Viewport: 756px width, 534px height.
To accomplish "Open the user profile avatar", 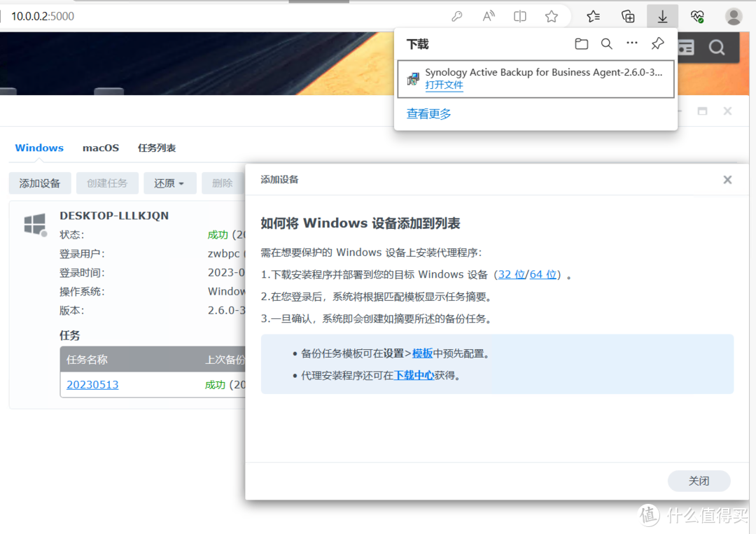I will click(734, 17).
